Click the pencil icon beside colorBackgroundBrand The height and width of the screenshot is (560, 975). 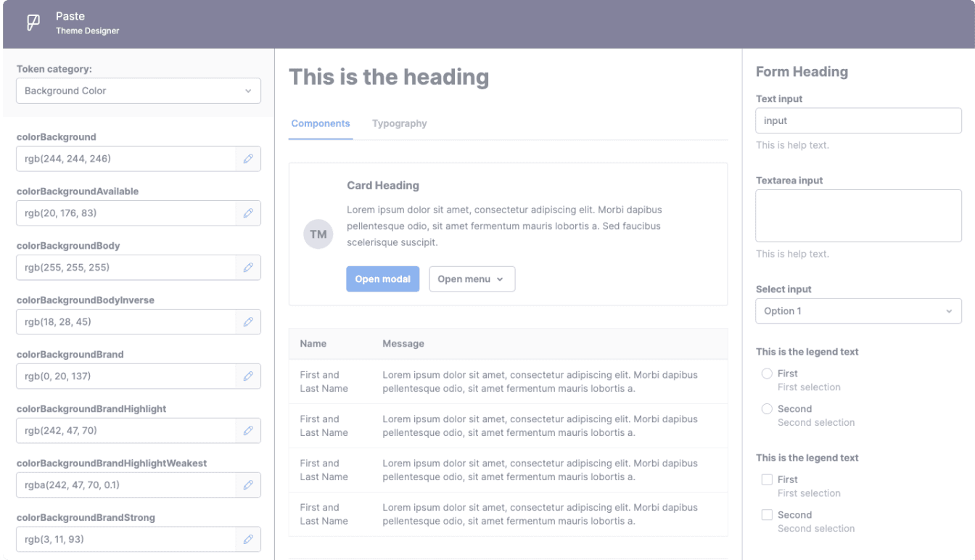(x=248, y=376)
